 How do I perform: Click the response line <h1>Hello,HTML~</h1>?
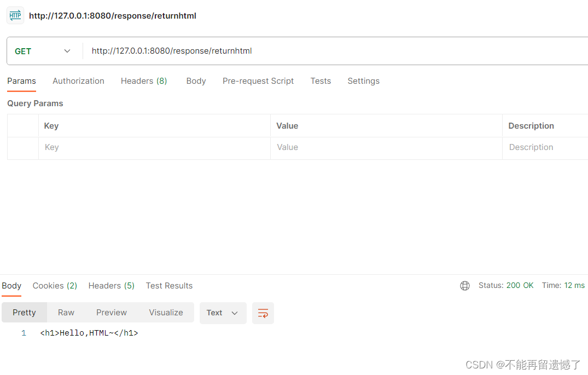click(89, 333)
